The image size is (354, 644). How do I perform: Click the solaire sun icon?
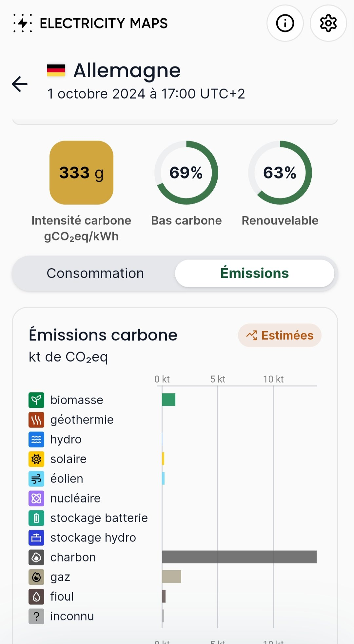point(36,459)
